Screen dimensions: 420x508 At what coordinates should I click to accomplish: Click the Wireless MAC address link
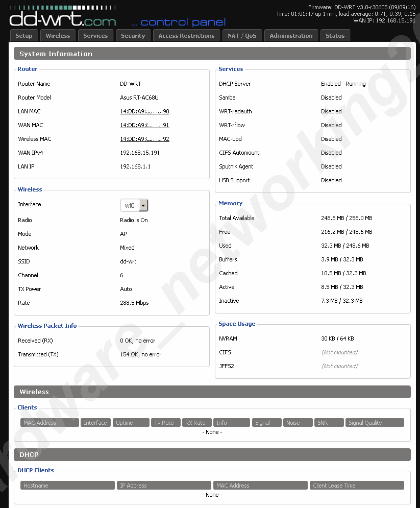click(x=144, y=139)
